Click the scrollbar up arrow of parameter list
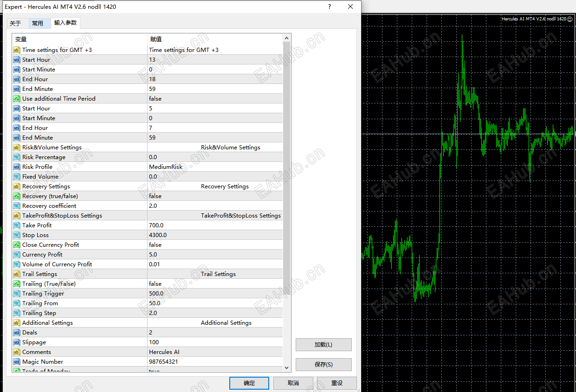 pos(287,39)
